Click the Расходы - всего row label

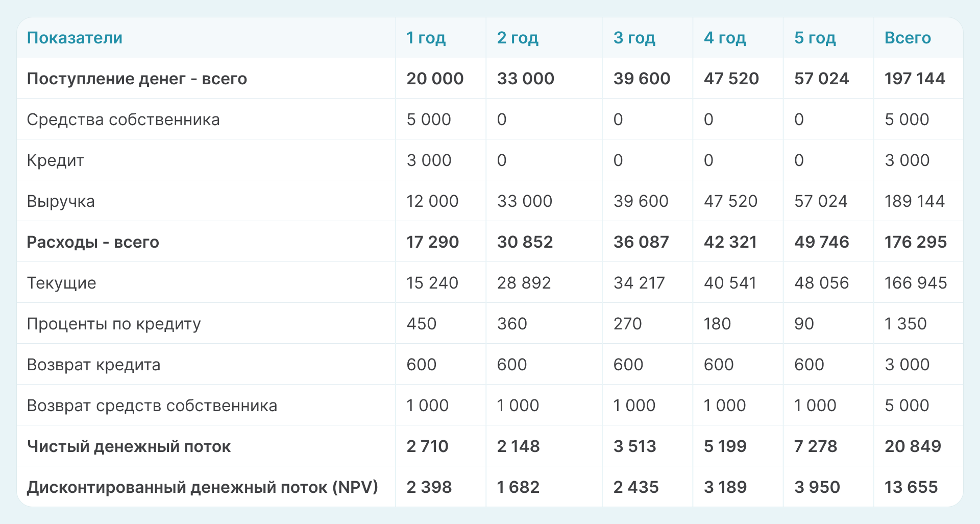(93, 242)
